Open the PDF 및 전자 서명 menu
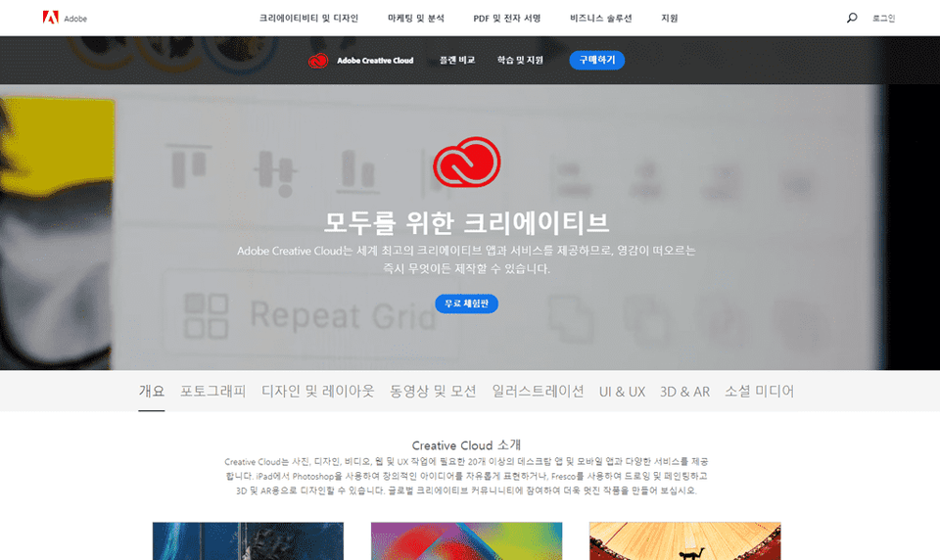 click(507, 18)
